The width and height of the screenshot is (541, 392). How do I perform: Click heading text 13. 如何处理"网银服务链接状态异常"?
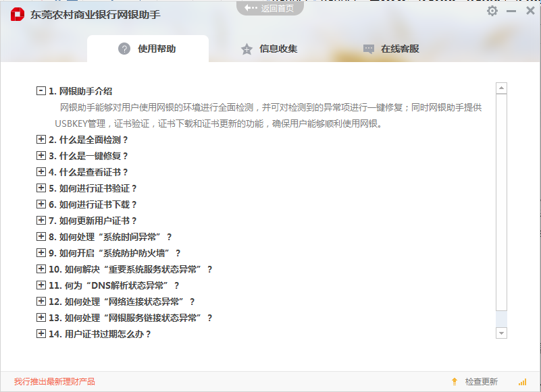coord(130,318)
